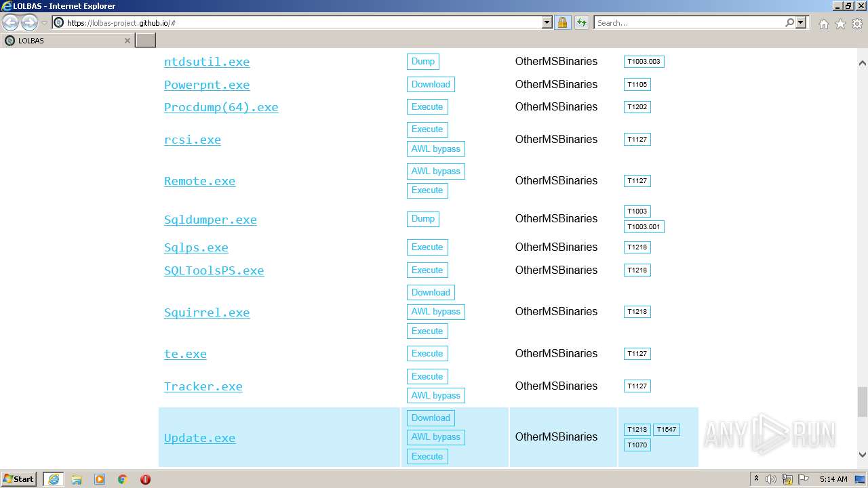Open T1003.001 tag for Sqldumper.exe
Image resolution: width=868 pixels, height=488 pixels.
(644, 227)
